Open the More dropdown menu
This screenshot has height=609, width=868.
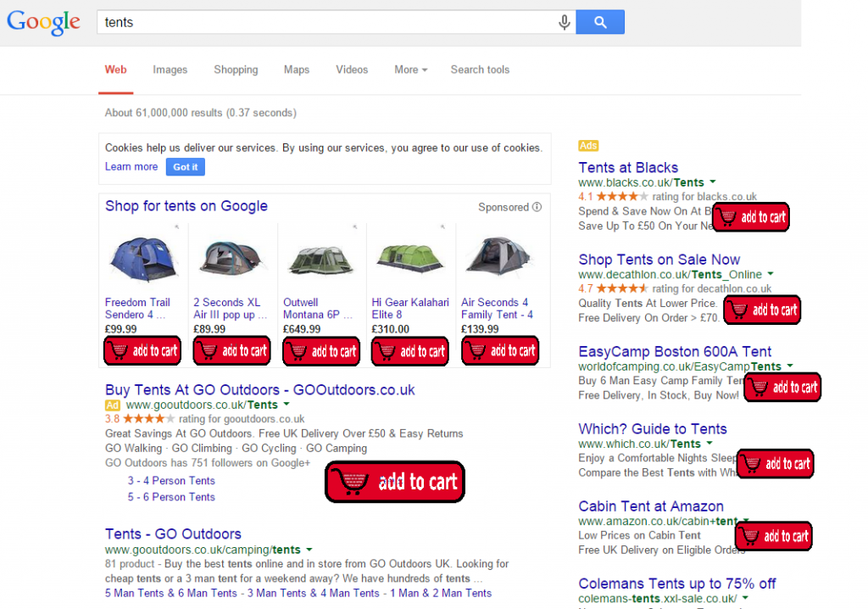pyautogui.click(x=411, y=70)
